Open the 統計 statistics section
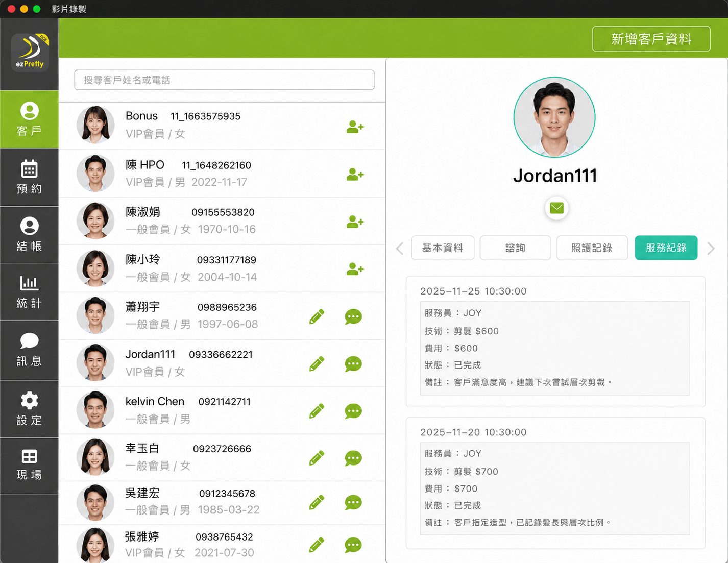The height and width of the screenshot is (563, 728). (x=29, y=292)
